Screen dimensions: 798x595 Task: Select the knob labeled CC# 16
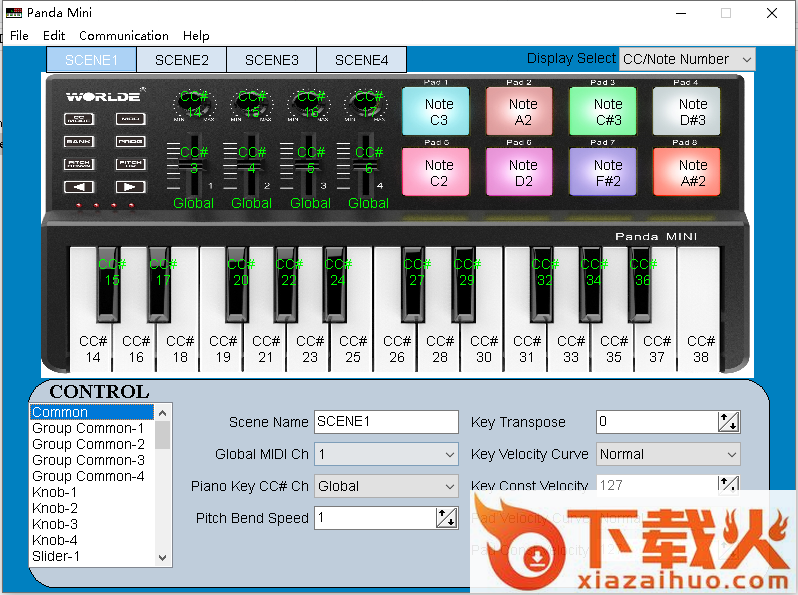pos(310,104)
